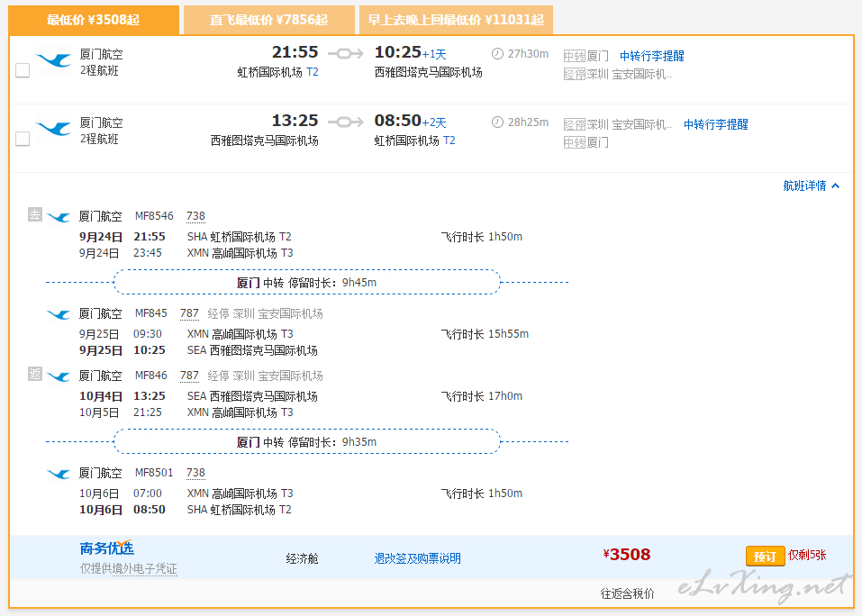Click flight number MF846
The width and height of the screenshot is (862, 616).
151,376
